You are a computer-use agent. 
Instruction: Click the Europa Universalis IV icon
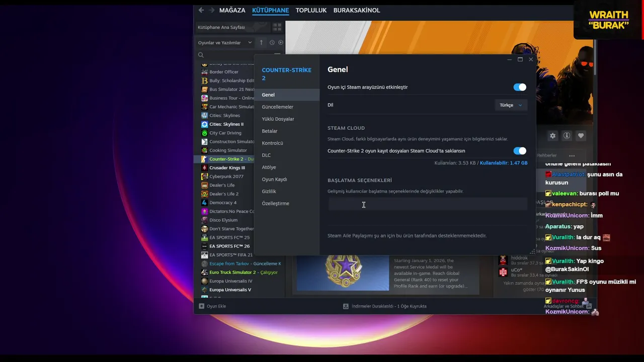(204, 281)
